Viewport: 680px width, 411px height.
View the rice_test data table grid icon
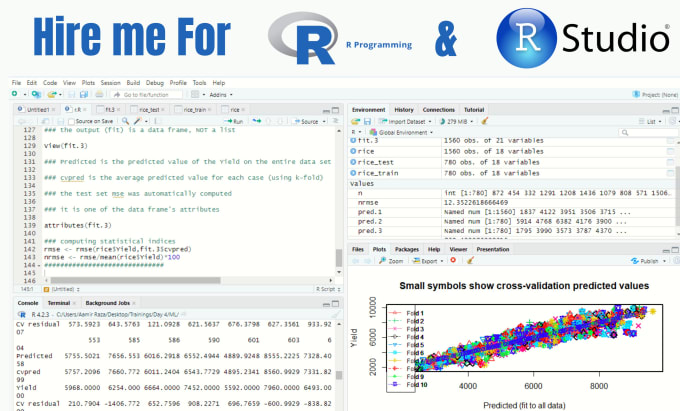pyautogui.click(x=670, y=162)
